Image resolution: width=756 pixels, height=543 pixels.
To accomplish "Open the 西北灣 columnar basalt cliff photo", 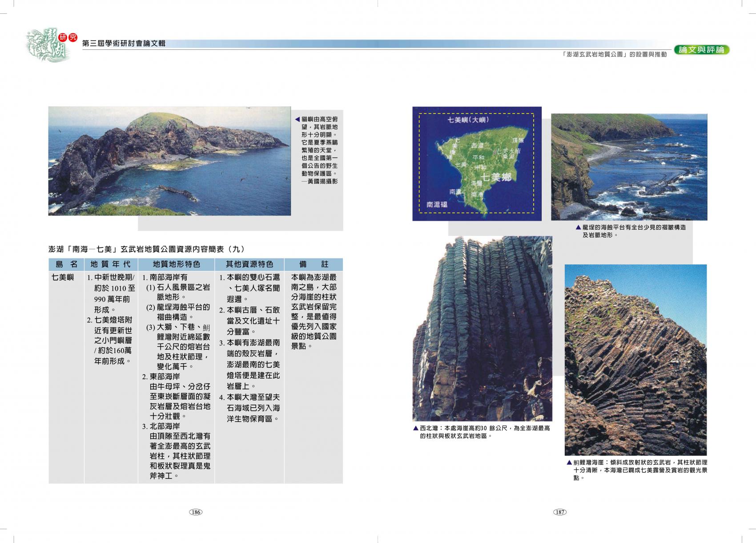I will (x=482, y=328).
